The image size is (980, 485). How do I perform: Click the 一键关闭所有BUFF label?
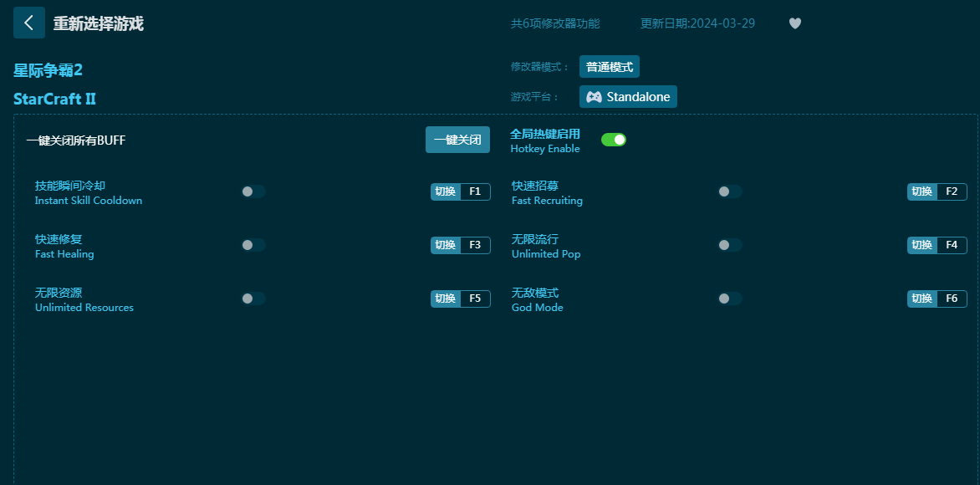click(75, 140)
